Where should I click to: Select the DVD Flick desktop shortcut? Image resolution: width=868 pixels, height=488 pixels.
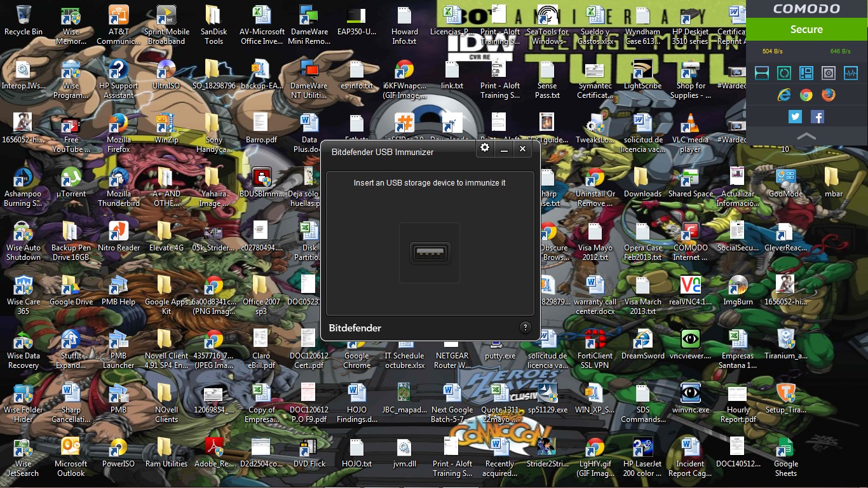click(309, 452)
